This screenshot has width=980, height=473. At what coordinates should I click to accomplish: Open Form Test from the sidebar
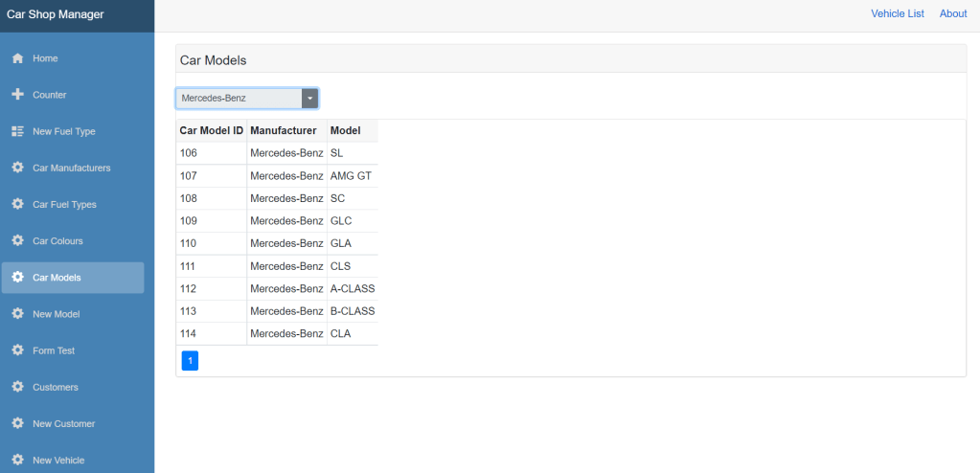[54, 350]
